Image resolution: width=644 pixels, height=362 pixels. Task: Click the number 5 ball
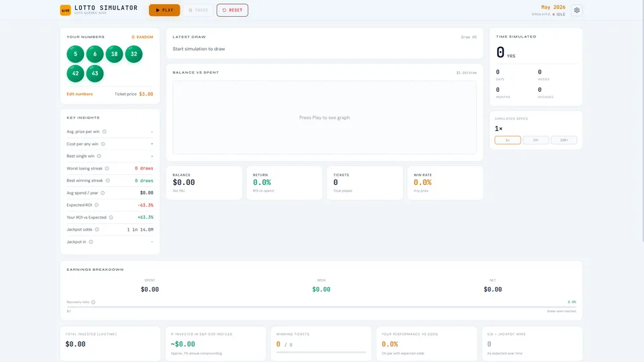(x=76, y=54)
